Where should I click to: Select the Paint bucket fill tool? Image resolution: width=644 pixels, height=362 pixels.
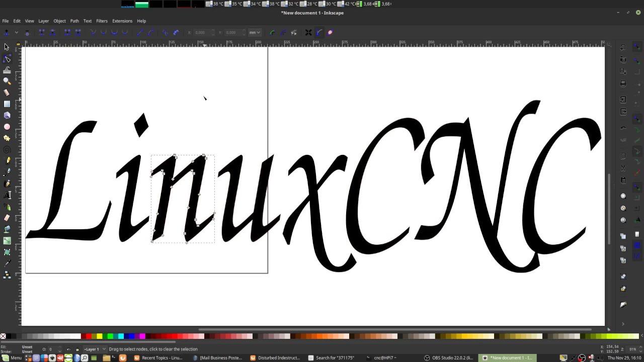click(7, 229)
